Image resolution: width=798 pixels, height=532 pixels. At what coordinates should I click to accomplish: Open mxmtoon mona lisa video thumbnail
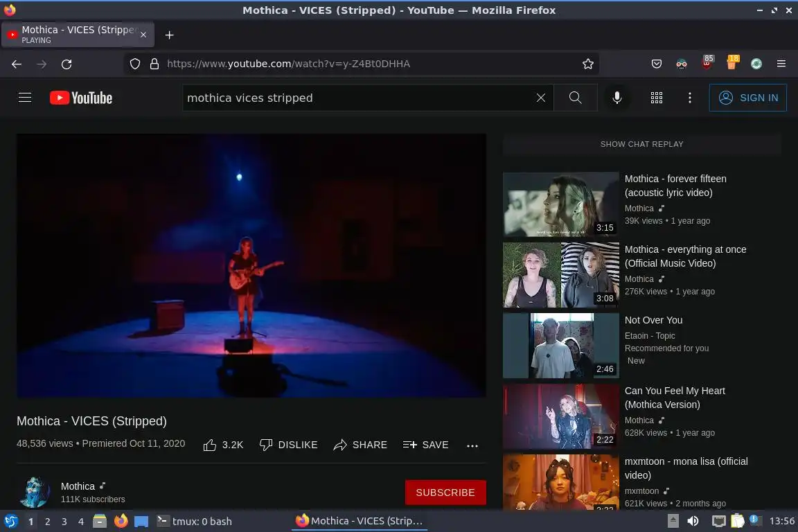(x=561, y=482)
